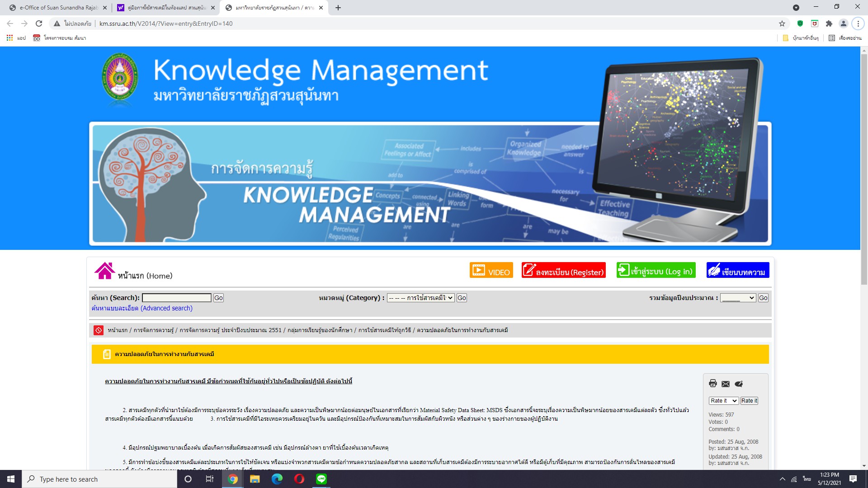Click the red Register button
Viewport: 868px width, 488px height.
pos(563,270)
